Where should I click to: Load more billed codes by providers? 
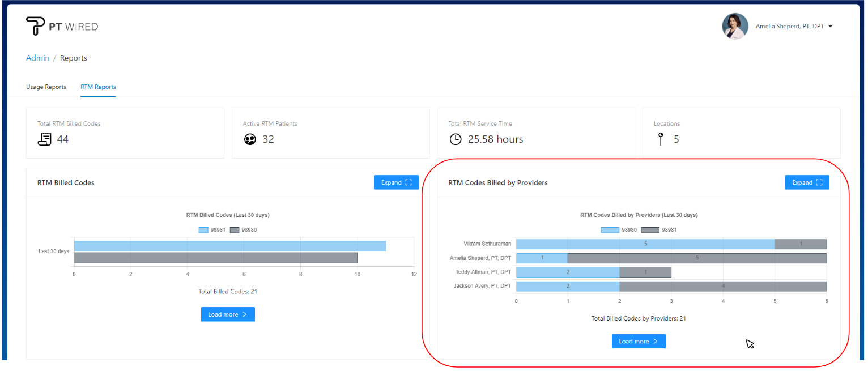click(639, 342)
